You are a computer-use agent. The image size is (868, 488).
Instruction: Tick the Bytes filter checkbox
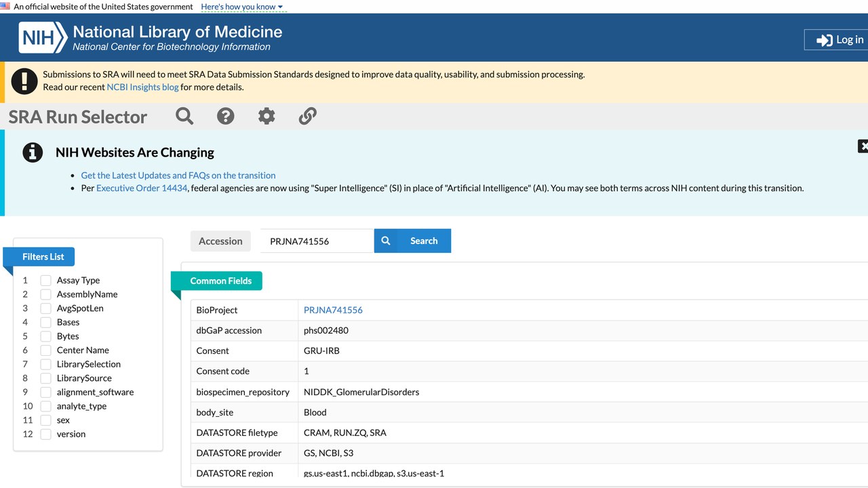tap(45, 336)
